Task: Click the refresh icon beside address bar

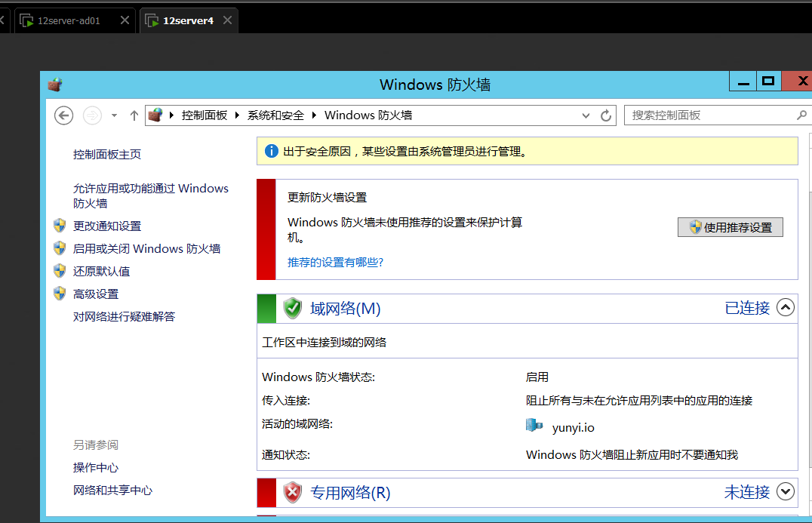Action: click(605, 115)
